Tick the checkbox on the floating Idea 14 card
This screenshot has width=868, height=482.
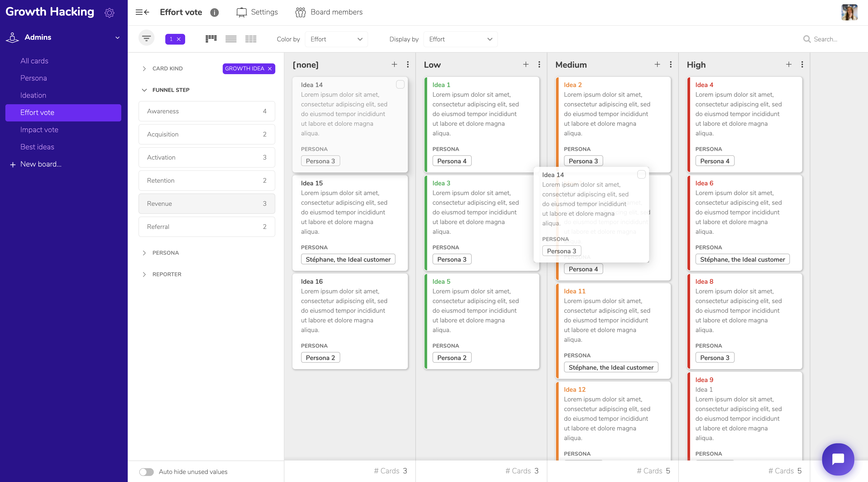[641, 174]
